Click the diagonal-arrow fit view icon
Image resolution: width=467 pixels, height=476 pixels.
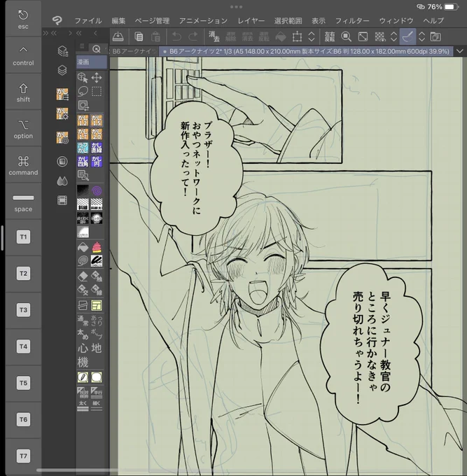point(363,36)
